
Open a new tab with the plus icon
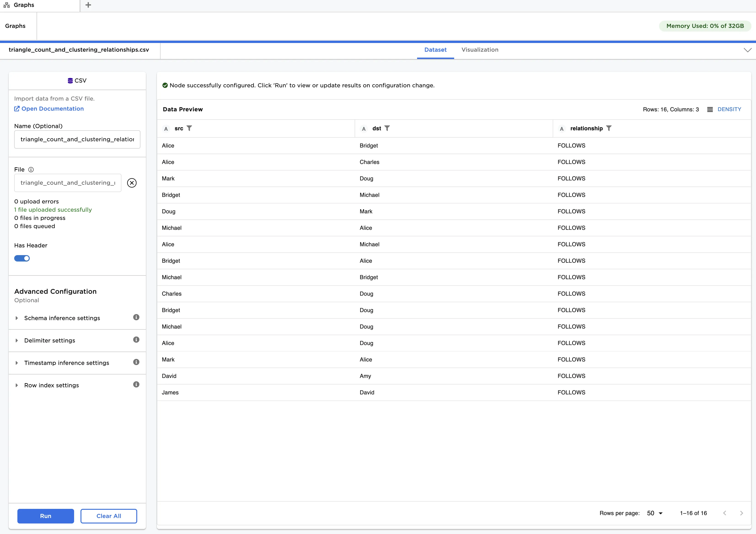click(88, 5)
